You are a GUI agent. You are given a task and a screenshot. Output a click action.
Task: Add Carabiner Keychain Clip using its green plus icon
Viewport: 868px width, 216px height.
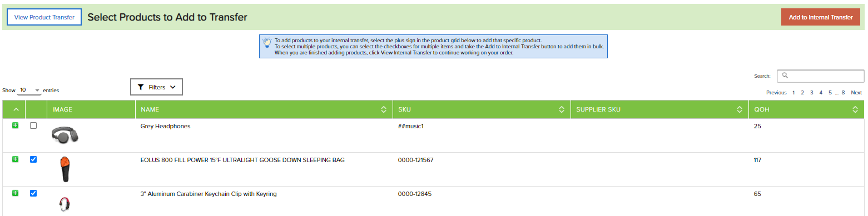click(x=15, y=193)
